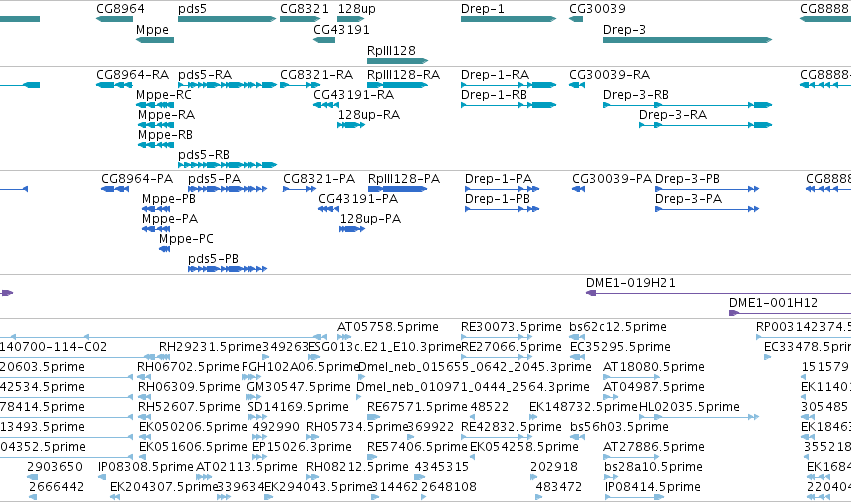Viewport: 851px width, 502px height.
Task: Click the 128up-PA protein label
Action: [370, 219]
